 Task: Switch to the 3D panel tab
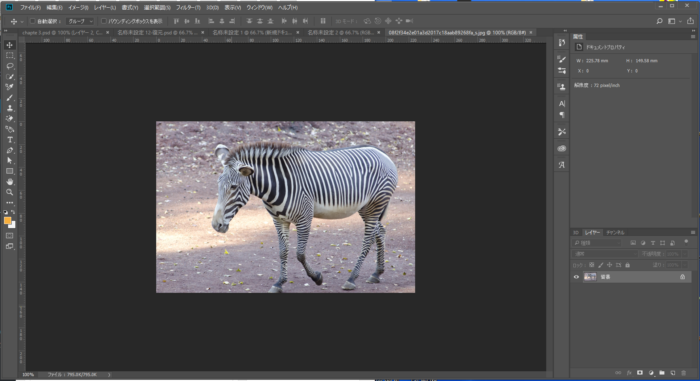576,232
